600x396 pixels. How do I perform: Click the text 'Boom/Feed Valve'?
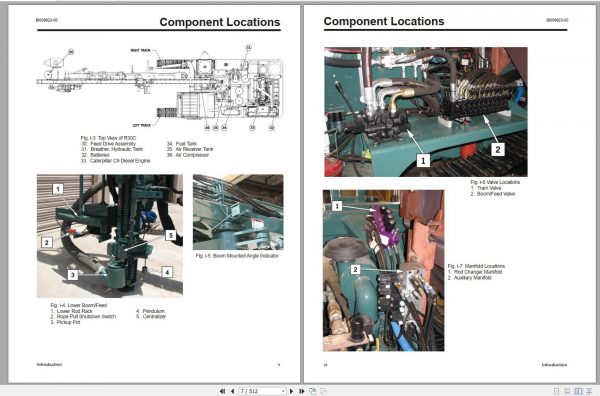click(x=496, y=194)
